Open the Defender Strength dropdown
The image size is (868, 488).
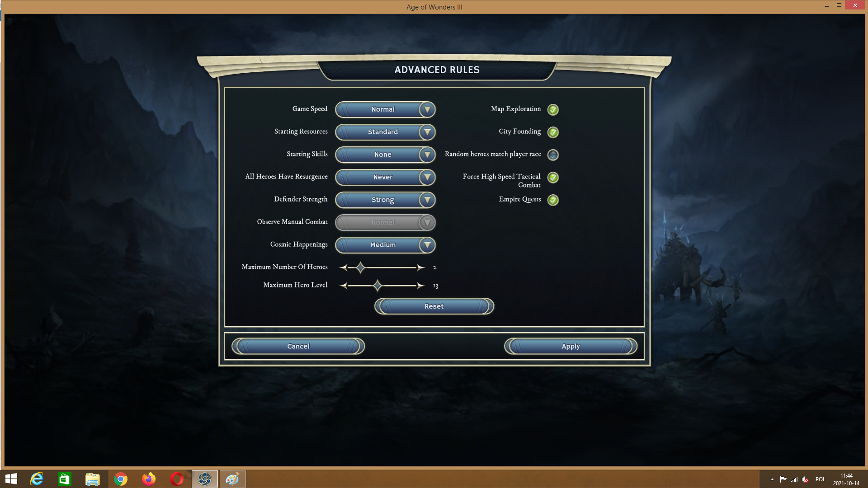click(x=385, y=200)
